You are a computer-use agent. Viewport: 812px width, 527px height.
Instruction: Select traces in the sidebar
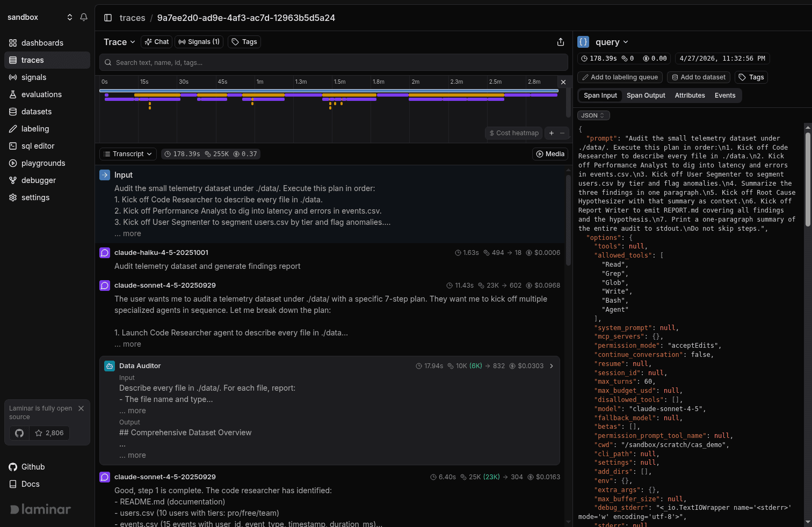click(47, 60)
